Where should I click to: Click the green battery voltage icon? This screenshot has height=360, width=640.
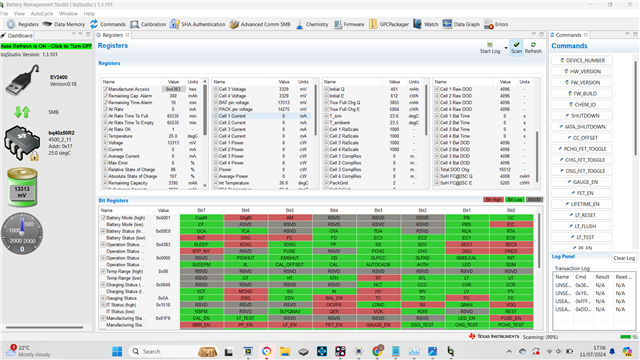[22, 188]
